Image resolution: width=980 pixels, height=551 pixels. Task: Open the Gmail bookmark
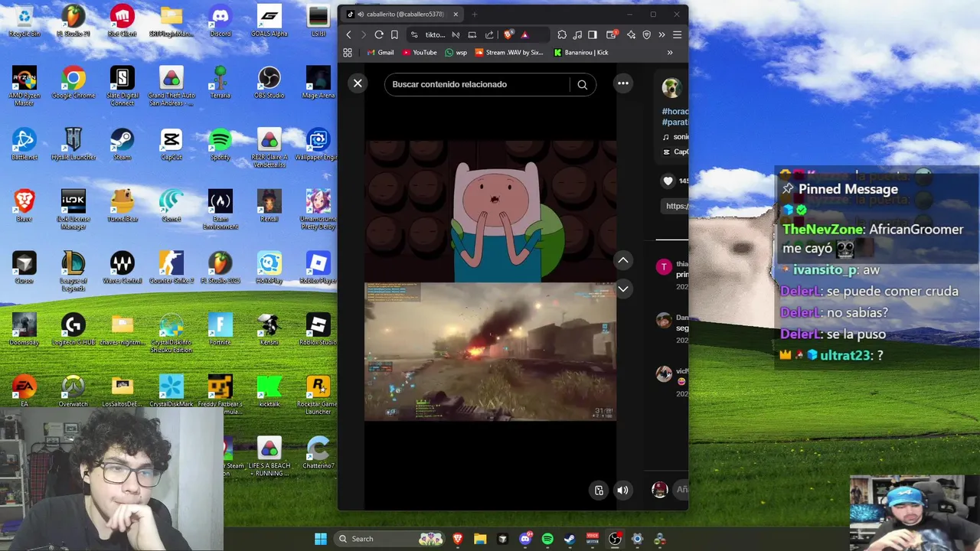pos(381,53)
